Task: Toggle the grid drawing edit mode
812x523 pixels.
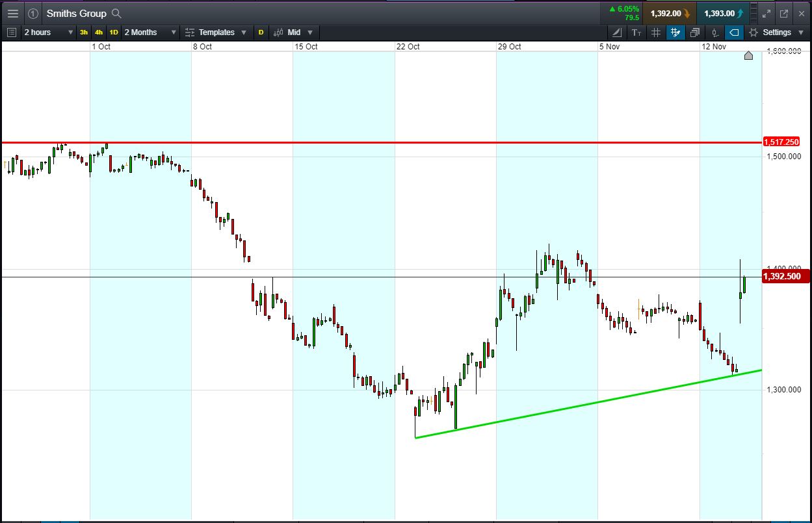Action: point(675,32)
